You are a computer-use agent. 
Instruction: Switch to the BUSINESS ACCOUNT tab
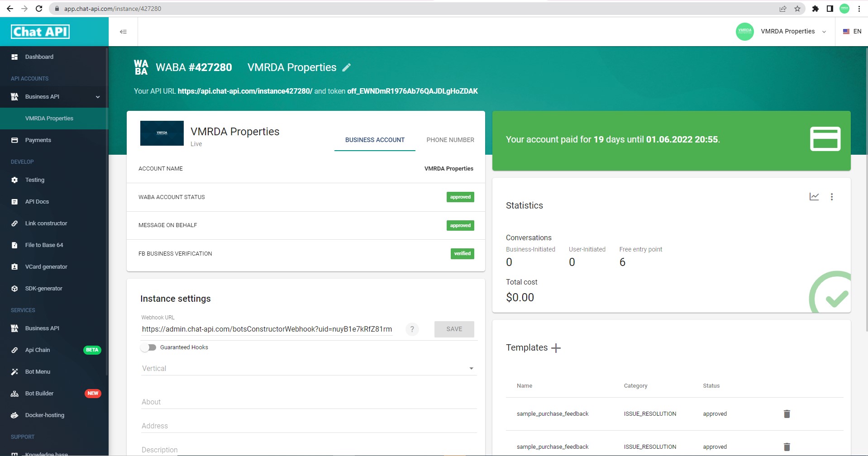tap(375, 140)
